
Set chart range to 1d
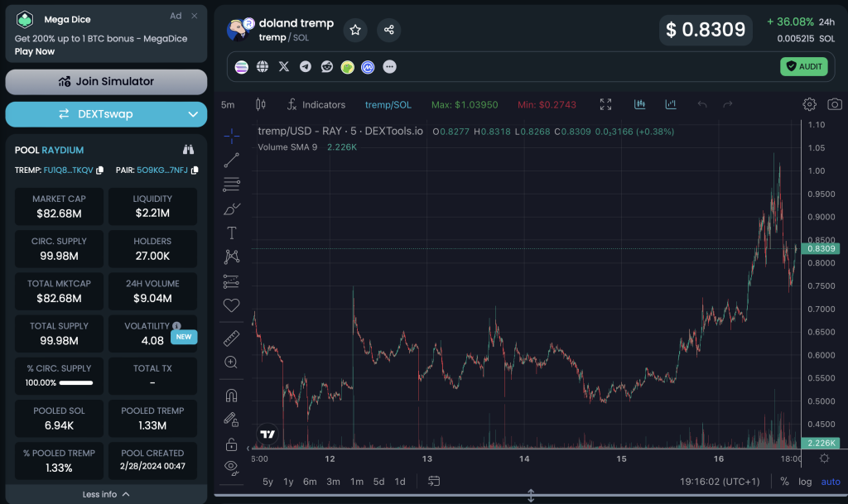click(400, 482)
